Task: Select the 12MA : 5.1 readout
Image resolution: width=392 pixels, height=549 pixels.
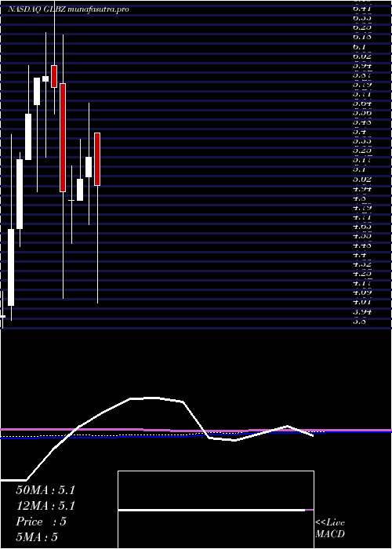Action: [x=45, y=506]
